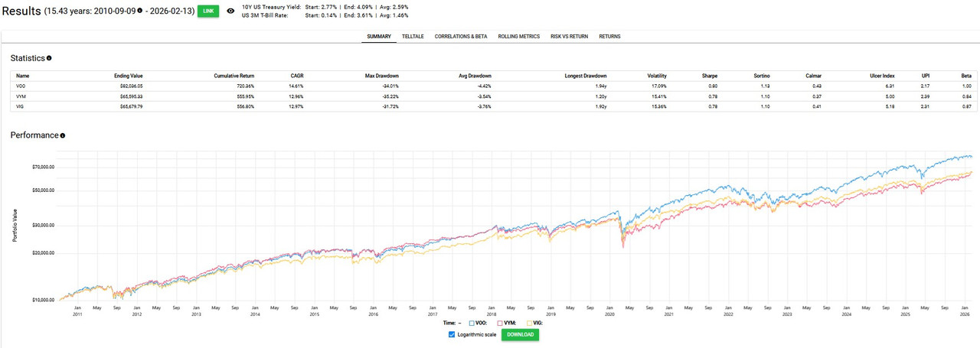
Task: Click the green DOWNLOAD button
Action: 520,334
